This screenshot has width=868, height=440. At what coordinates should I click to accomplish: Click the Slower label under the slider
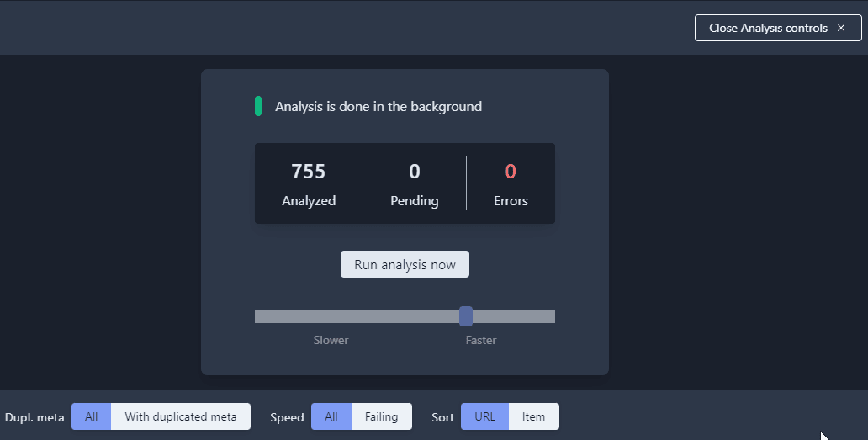click(x=331, y=340)
